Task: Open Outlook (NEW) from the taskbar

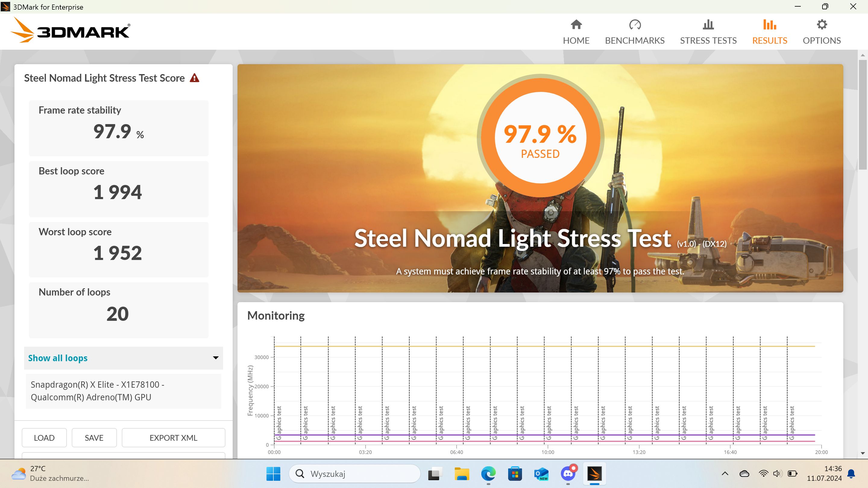Action: pyautogui.click(x=542, y=474)
